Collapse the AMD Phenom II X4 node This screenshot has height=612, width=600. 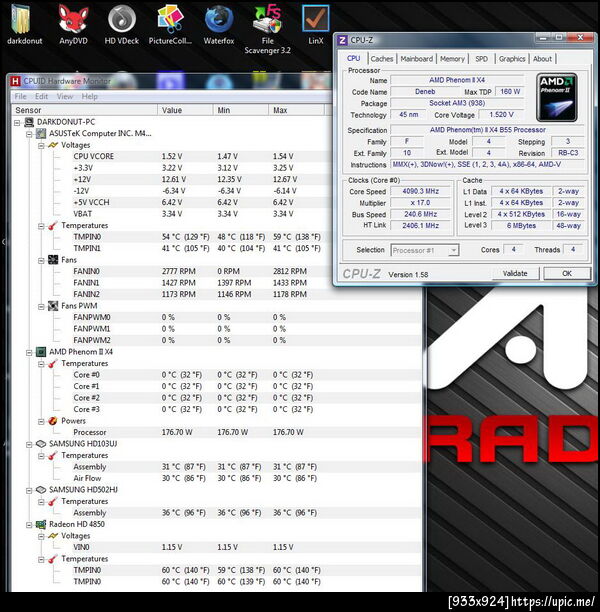point(29,352)
